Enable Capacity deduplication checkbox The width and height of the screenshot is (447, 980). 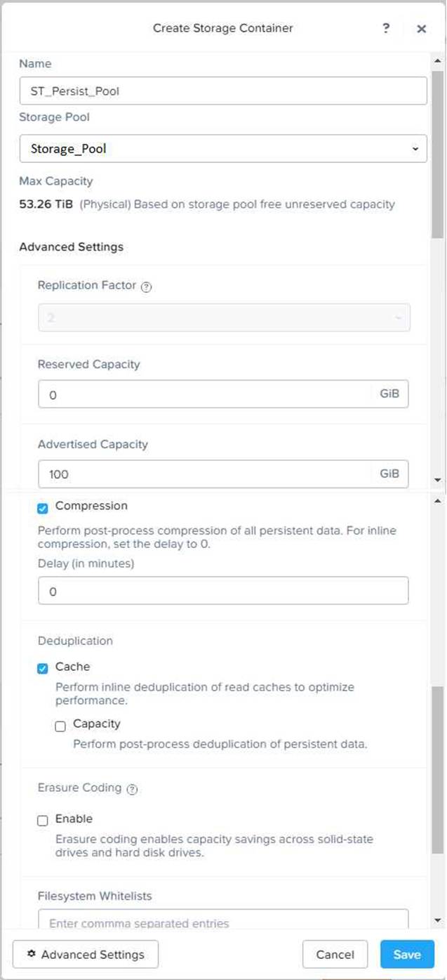(60, 726)
